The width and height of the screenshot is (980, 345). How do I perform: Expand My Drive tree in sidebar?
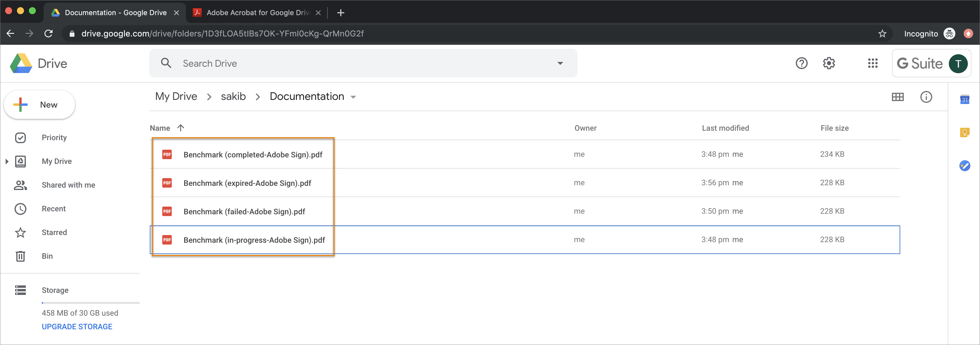coord(7,162)
